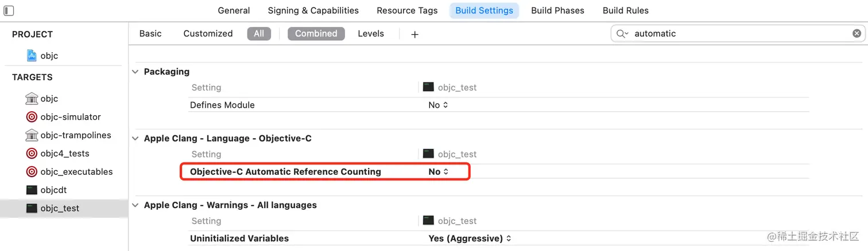Click the plus add setting button
Screen dimensions: 868x251
(414, 34)
